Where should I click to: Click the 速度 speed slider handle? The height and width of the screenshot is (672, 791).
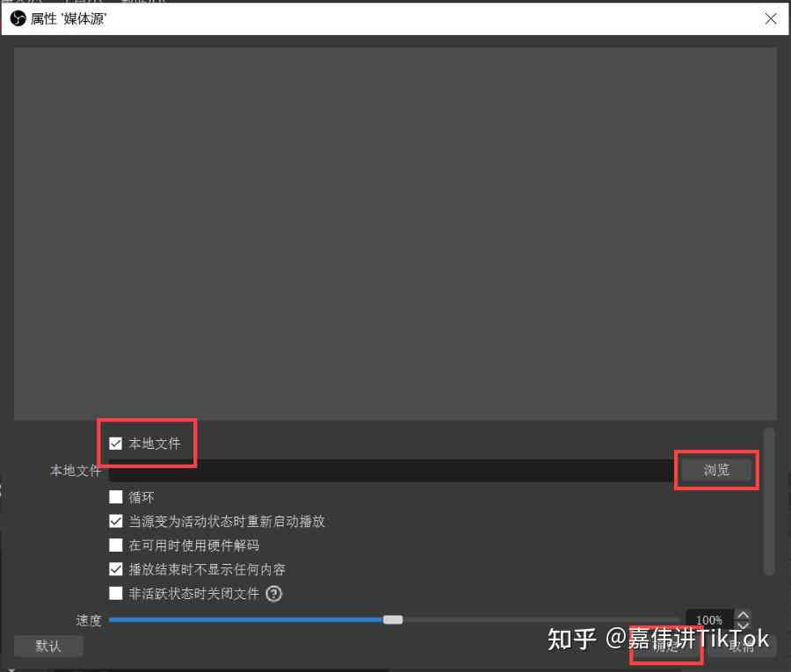pyautogui.click(x=393, y=619)
